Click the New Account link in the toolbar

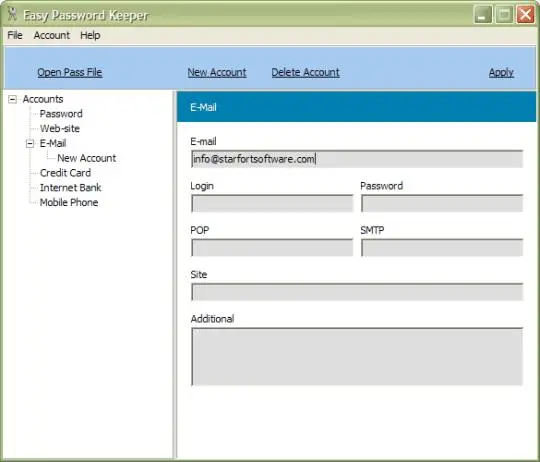tap(217, 72)
